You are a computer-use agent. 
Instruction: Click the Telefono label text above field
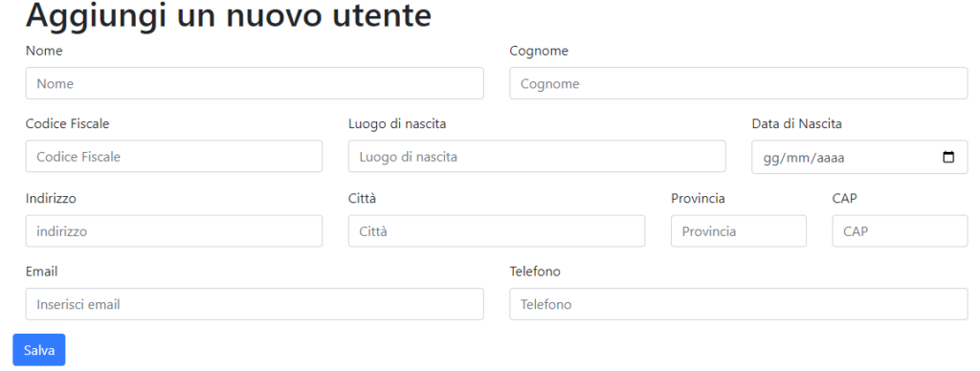click(535, 272)
